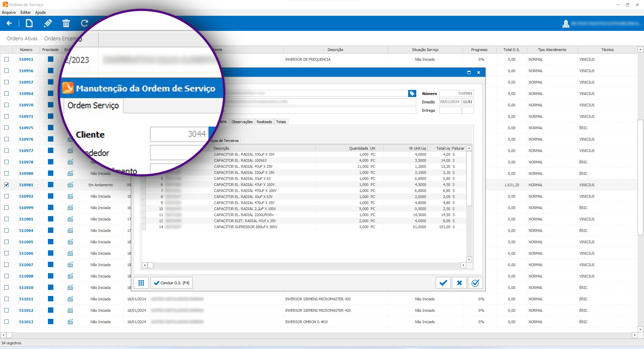This screenshot has height=349, width=644.
Task: Cancel with the blue X button
Action: pos(459,283)
